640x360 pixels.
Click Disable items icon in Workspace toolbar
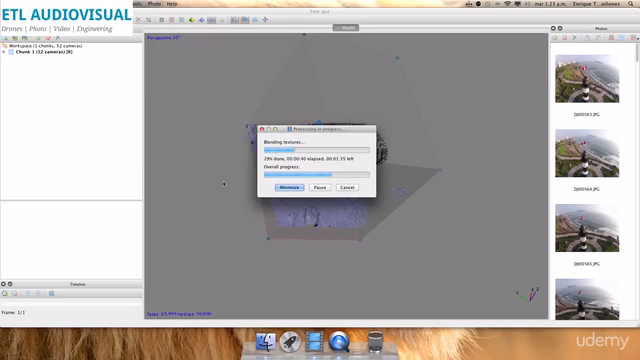click(48, 38)
